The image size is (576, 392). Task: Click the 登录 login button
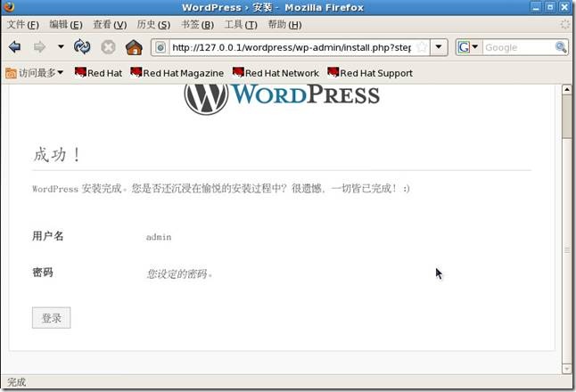pyautogui.click(x=52, y=318)
